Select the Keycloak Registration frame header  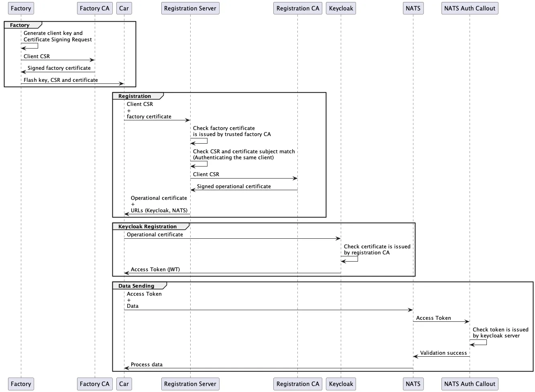[x=147, y=226]
